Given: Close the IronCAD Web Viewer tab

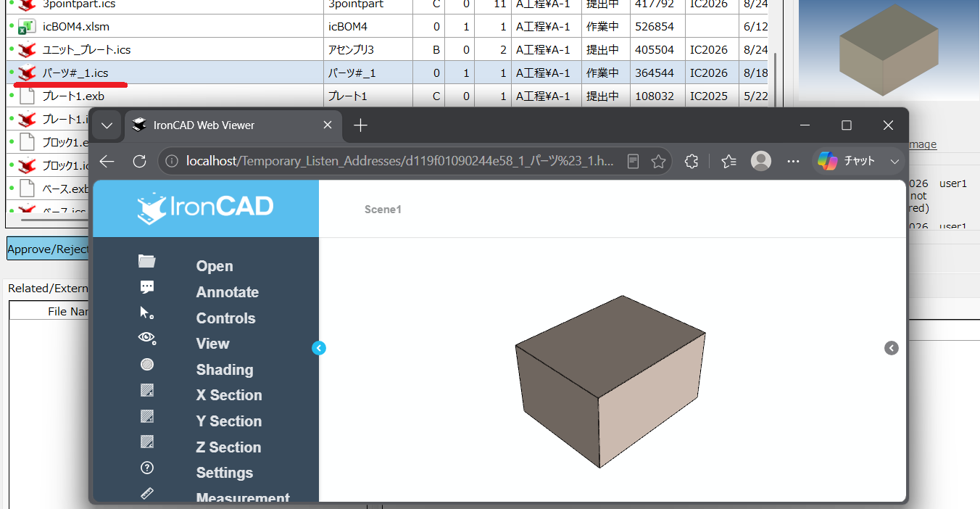Looking at the screenshot, I should pyautogui.click(x=328, y=125).
